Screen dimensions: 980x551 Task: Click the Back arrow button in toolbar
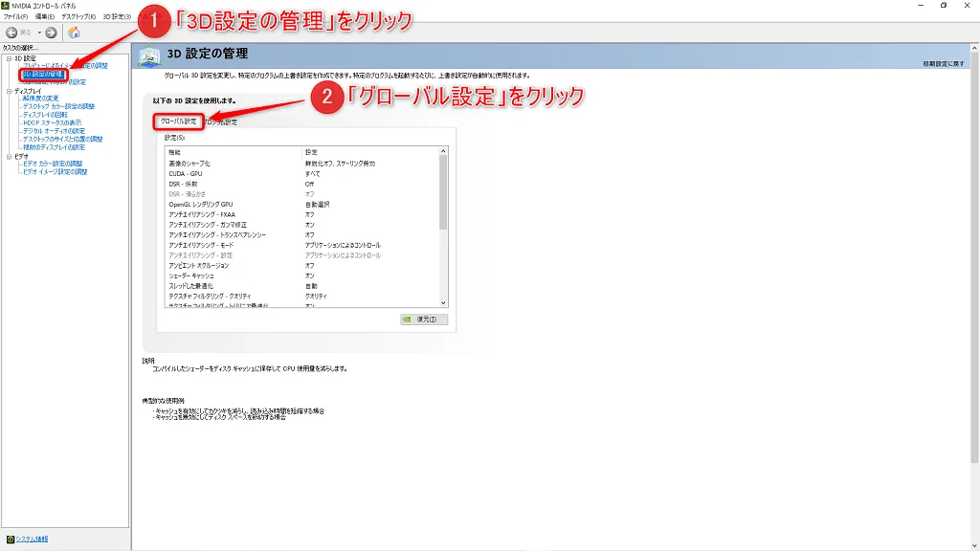pos(11,33)
